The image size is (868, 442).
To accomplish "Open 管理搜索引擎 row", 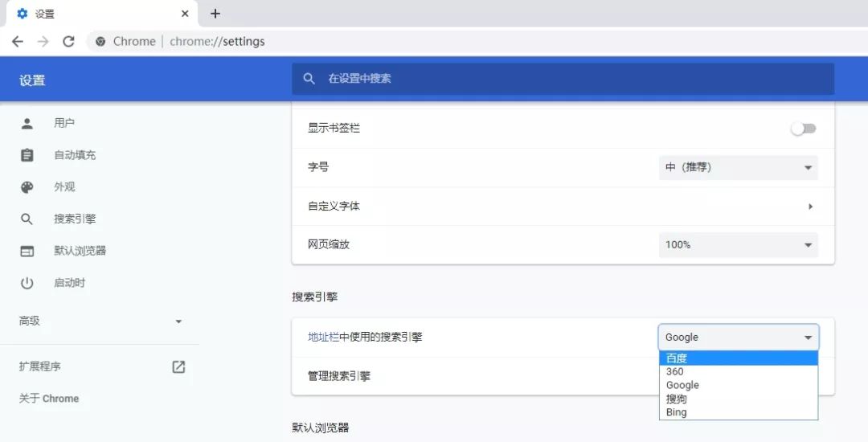I will pos(563,376).
